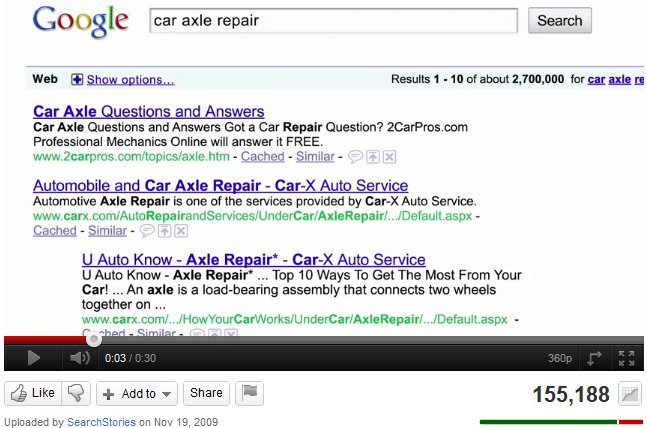
Task: Open Automobile and Car Axle Repair result
Action: pos(220,186)
